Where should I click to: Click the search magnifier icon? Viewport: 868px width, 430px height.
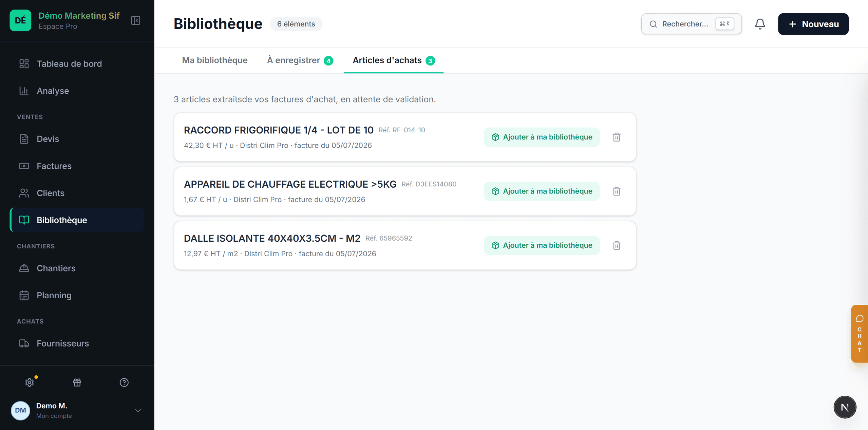click(653, 24)
